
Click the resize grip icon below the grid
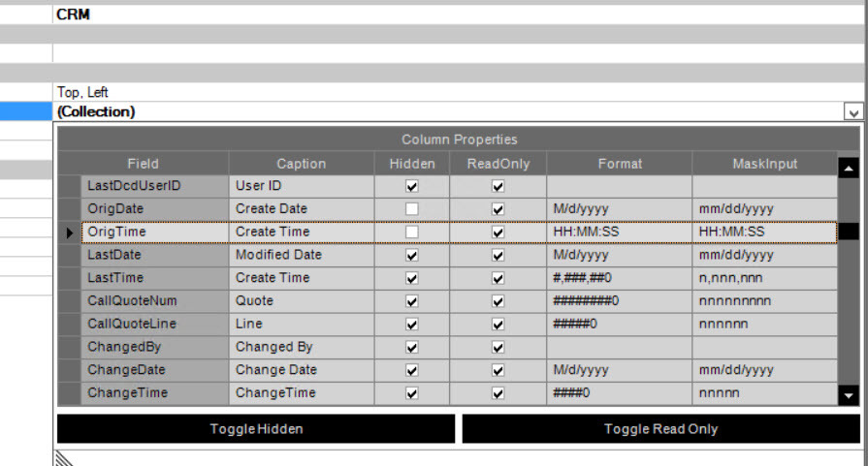point(64,458)
